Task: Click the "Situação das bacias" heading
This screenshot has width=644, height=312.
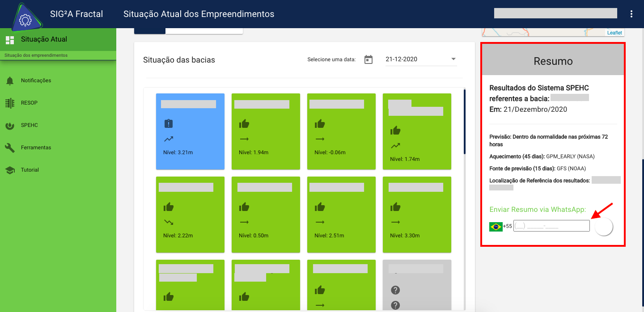Action: click(179, 60)
